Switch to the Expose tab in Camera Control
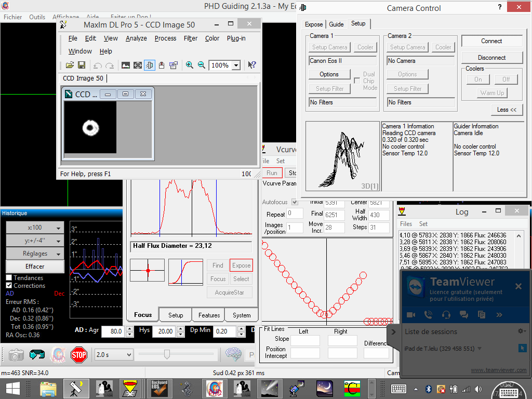The height and width of the screenshot is (399, 532). click(314, 24)
